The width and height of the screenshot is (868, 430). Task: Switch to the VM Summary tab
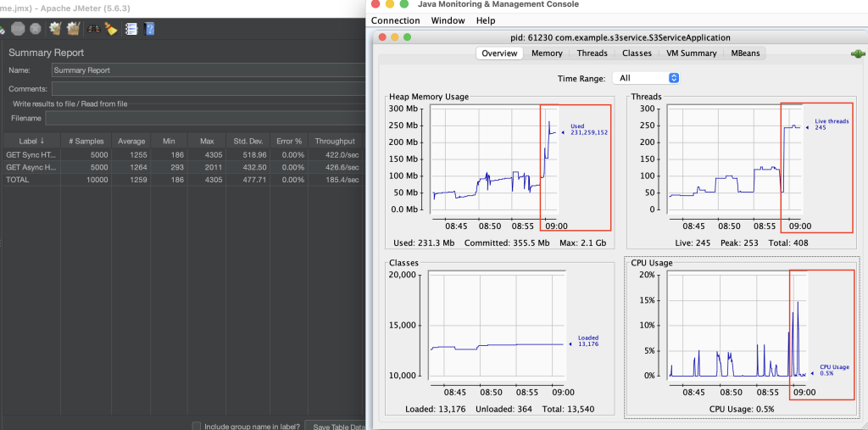click(x=692, y=53)
